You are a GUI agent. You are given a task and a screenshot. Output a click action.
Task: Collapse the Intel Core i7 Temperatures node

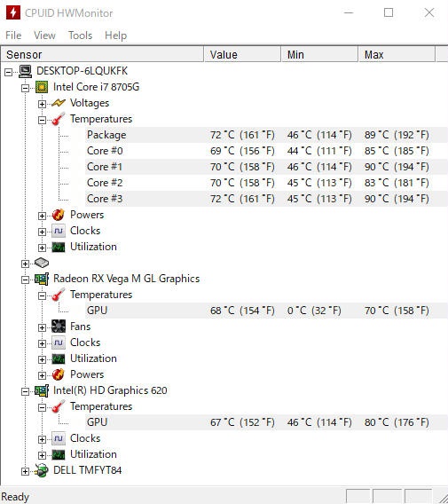[x=42, y=120]
